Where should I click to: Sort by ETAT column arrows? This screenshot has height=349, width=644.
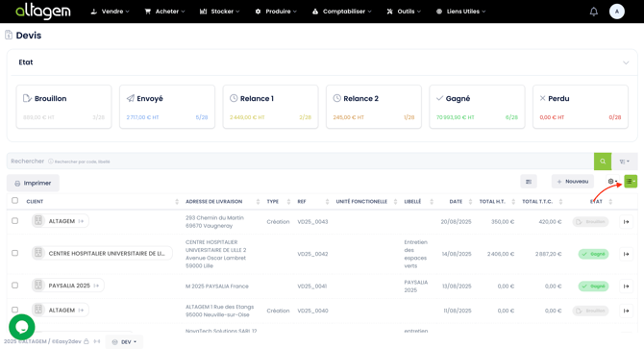pos(610,202)
